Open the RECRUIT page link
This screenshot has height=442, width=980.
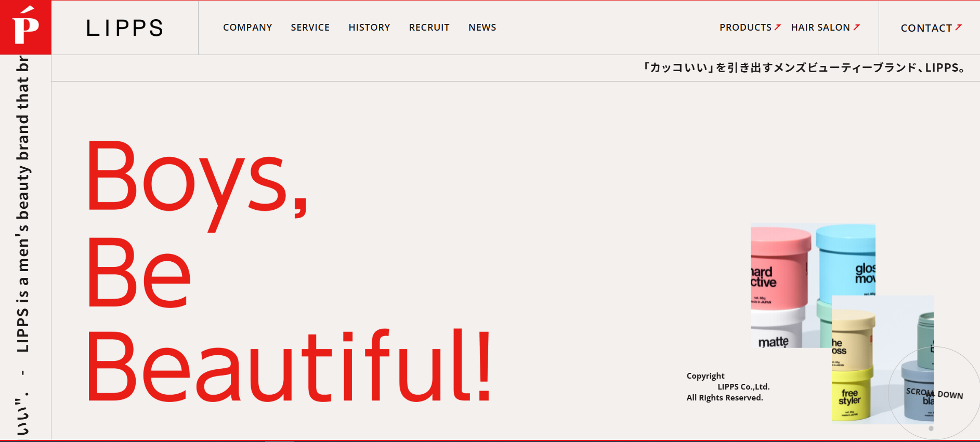429,28
